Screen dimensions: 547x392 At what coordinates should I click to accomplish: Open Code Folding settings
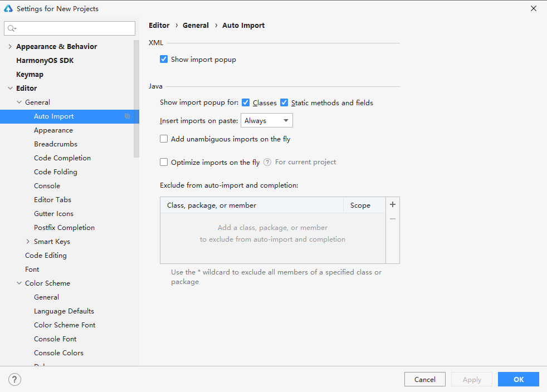[x=56, y=172]
